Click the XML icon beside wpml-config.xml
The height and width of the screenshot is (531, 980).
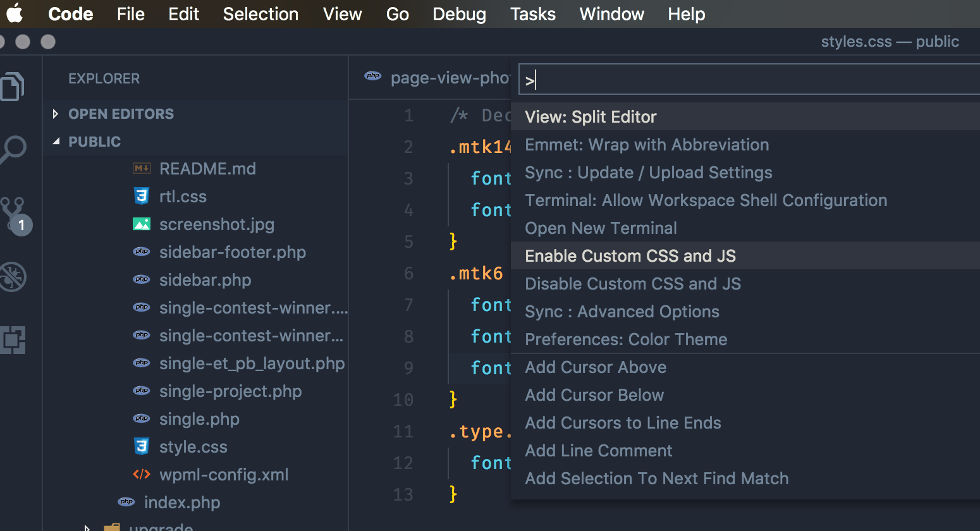(142, 475)
